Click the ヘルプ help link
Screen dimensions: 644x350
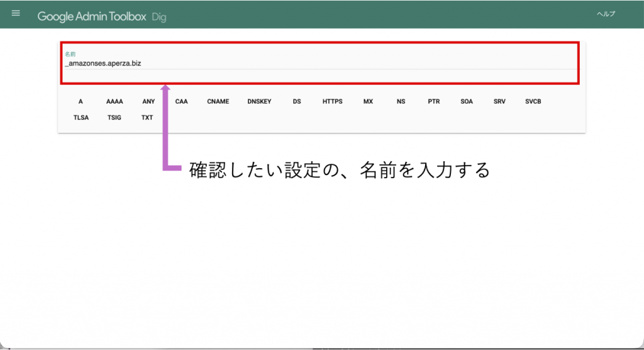click(x=606, y=14)
